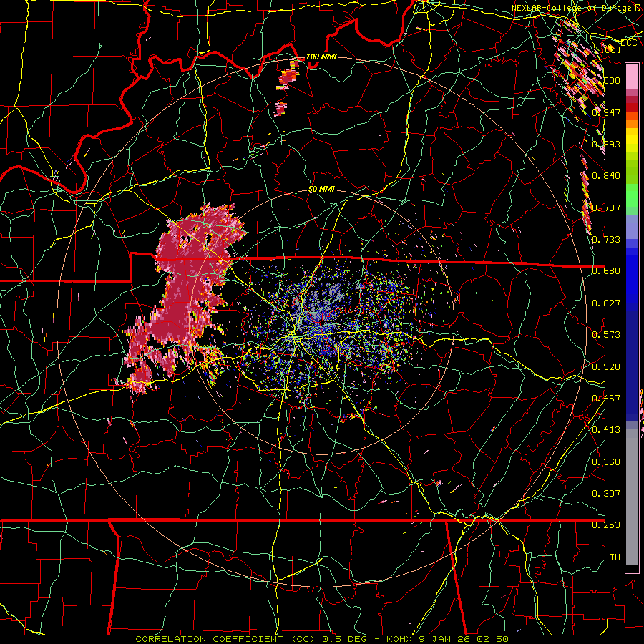Viewport: 644px width, 644px height.
Task: Click the bottom caption reading CORRELATION COEFFICIENT (CC)
Action: (225, 639)
